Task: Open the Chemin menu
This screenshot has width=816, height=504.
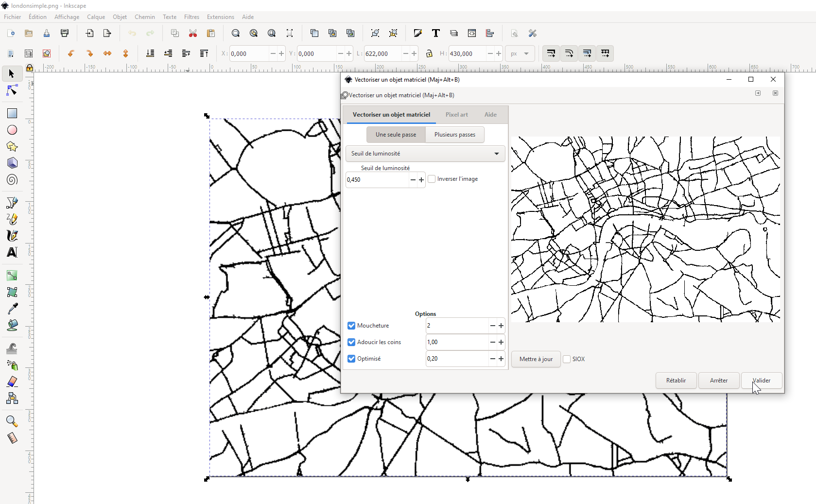Action: [145, 17]
